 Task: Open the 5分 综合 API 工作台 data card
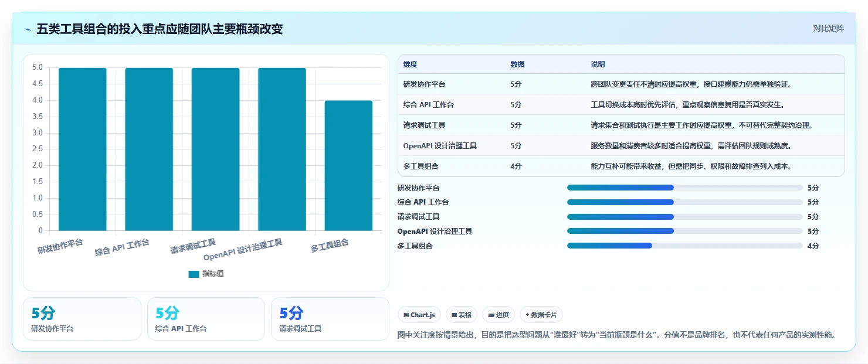coord(206,319)
